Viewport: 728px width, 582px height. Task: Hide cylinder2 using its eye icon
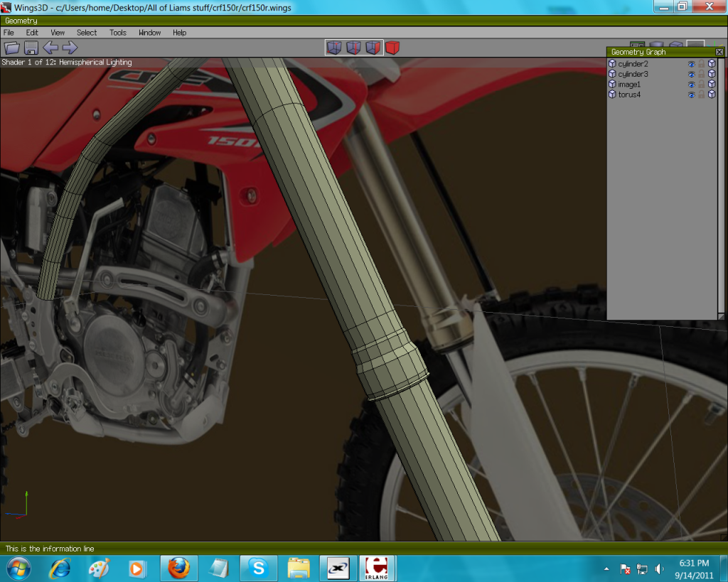(x=691, y=64)
